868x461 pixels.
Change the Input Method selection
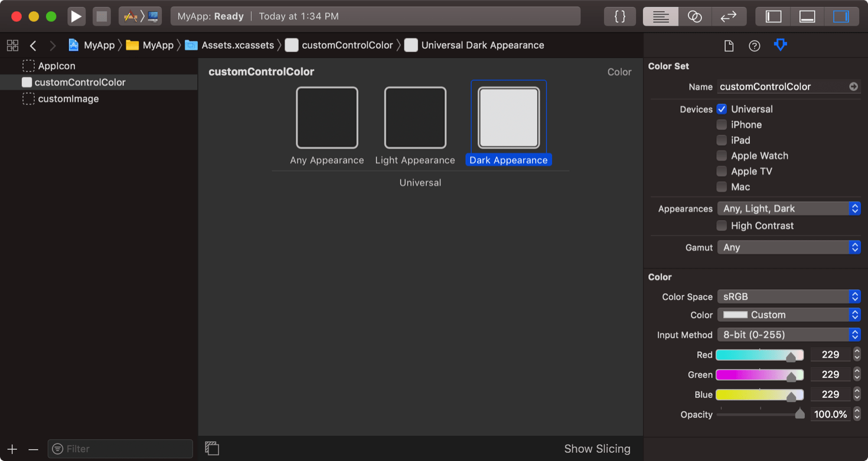[x=789, y=335]
